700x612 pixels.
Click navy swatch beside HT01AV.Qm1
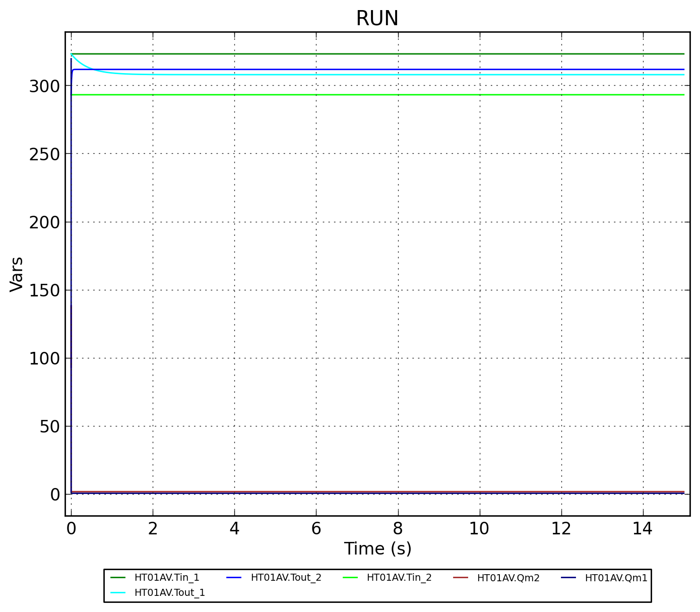(x=568, y=578)
